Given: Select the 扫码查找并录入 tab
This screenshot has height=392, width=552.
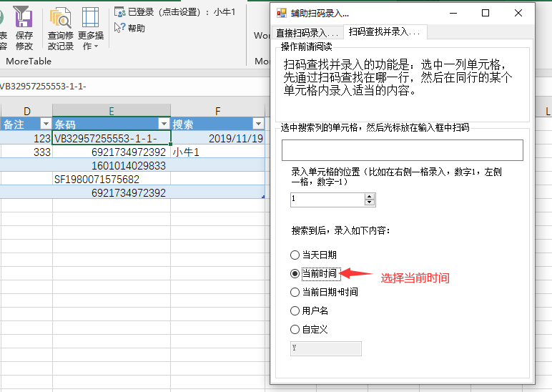Looking at the screenshot, I should 384,32.
